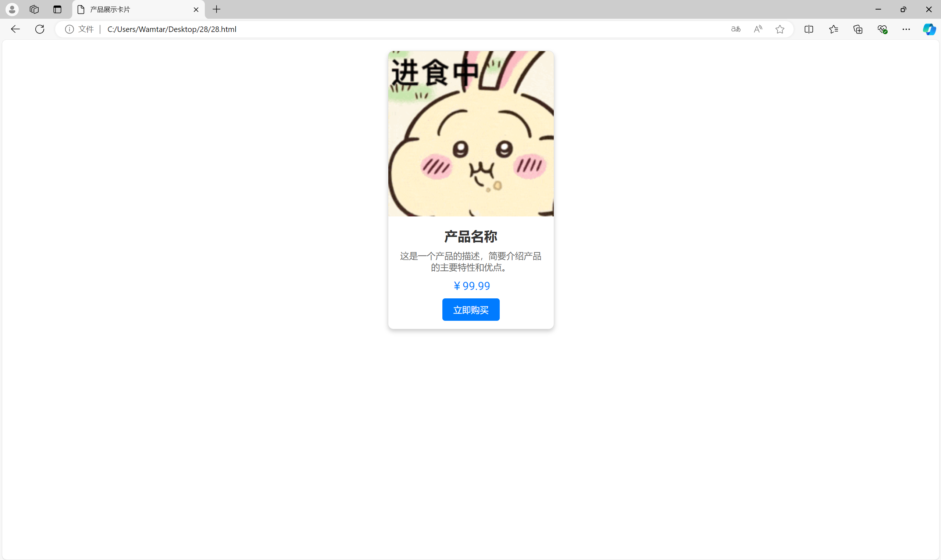The height and width of the screenshot is (560, 941).
Task: Open the Favorites list icon
Action: click(x=833, y=29)
